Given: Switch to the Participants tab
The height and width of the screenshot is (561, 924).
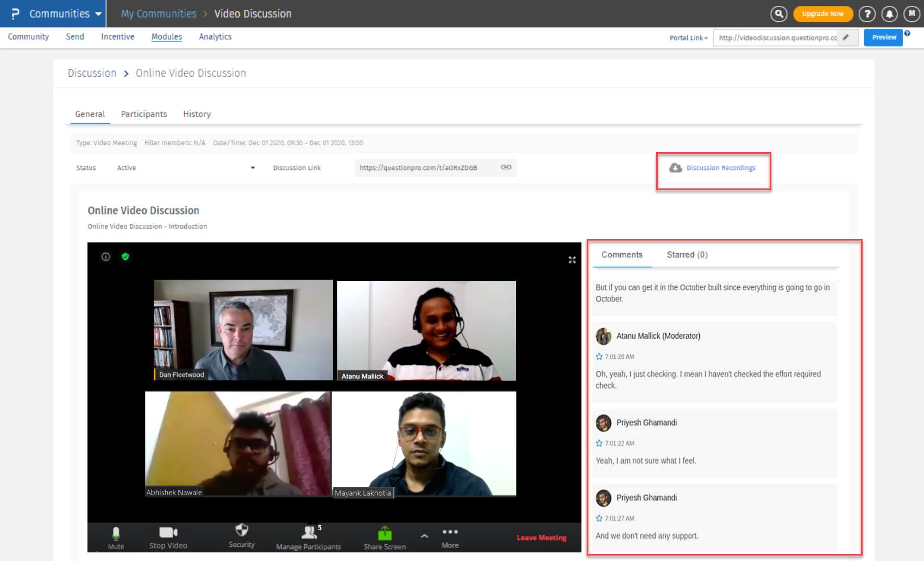Looking at the screenshot, I should [144, 114].
